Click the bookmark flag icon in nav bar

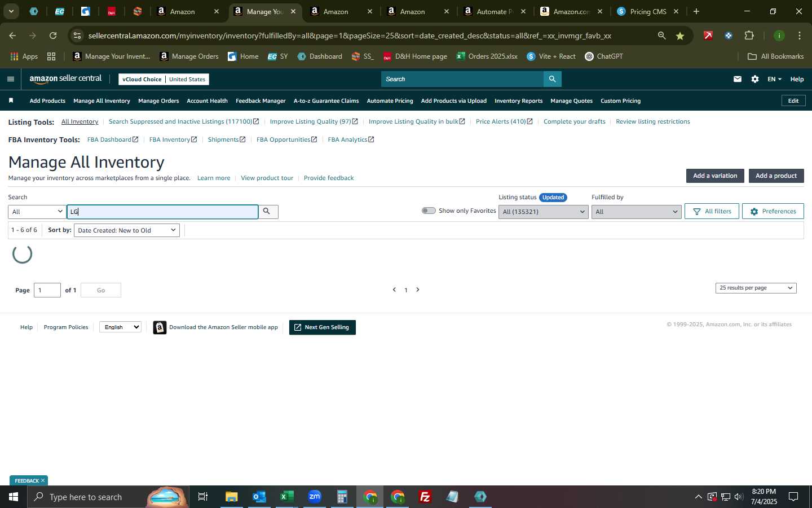click(11, 100)
